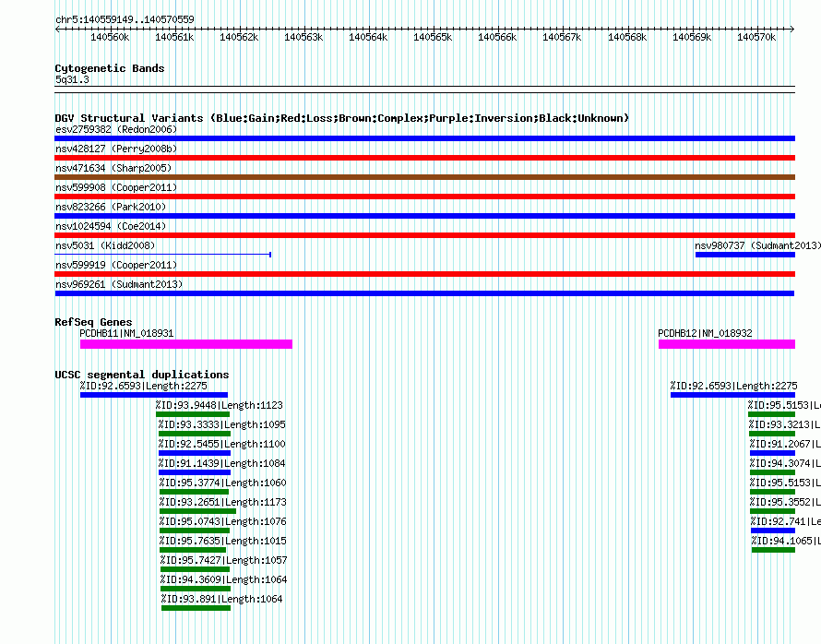Click the nsv823266 (Park2010) variant
The height and width of the screenshot is (644, 821).
[424, 216]
